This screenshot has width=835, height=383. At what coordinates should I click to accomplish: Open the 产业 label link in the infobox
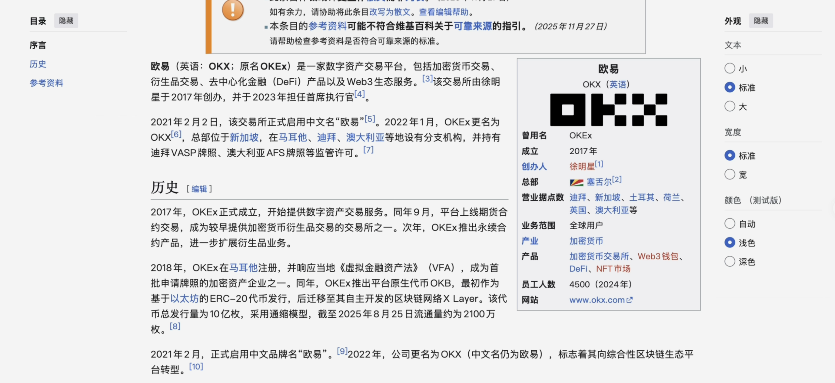coord(530,241)
